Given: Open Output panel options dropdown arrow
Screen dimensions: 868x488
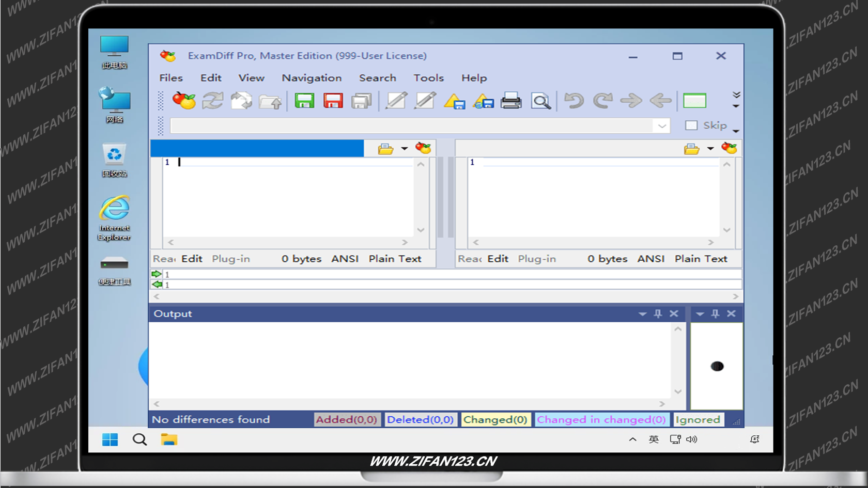Looking at the screenshot, I should (x=642, y=313).
